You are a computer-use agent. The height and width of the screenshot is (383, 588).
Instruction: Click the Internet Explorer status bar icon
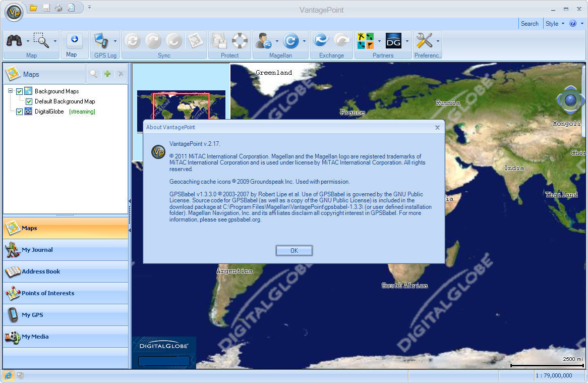click(8, 375)
